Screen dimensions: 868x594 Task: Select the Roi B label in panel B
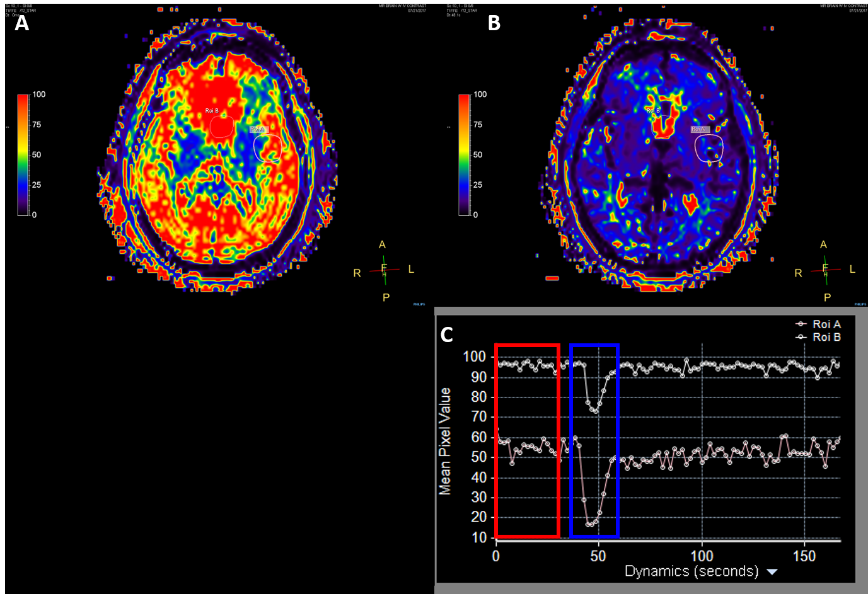pos(653,111)
